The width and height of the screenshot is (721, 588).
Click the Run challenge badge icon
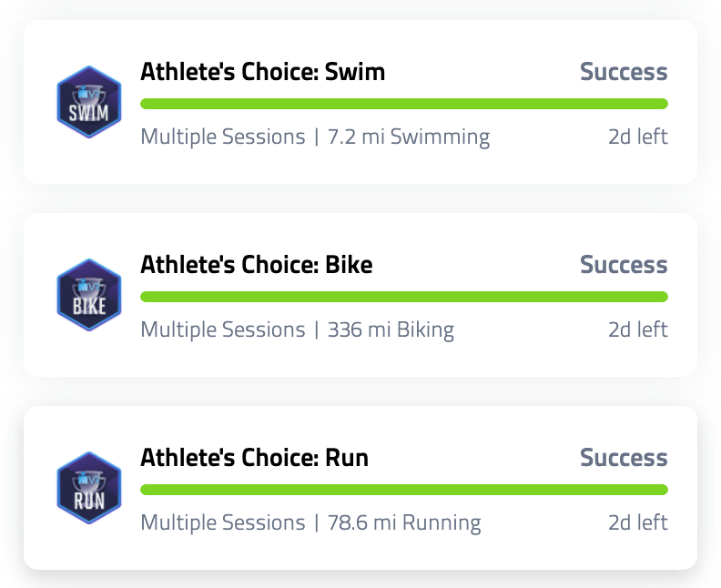click(x=89, y=488)
